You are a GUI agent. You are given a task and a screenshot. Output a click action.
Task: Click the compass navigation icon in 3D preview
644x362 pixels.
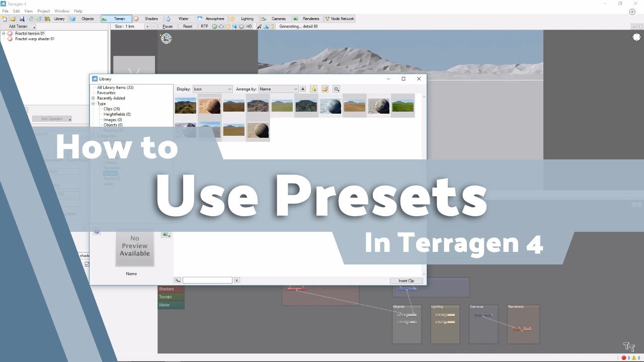click(166, 38)
